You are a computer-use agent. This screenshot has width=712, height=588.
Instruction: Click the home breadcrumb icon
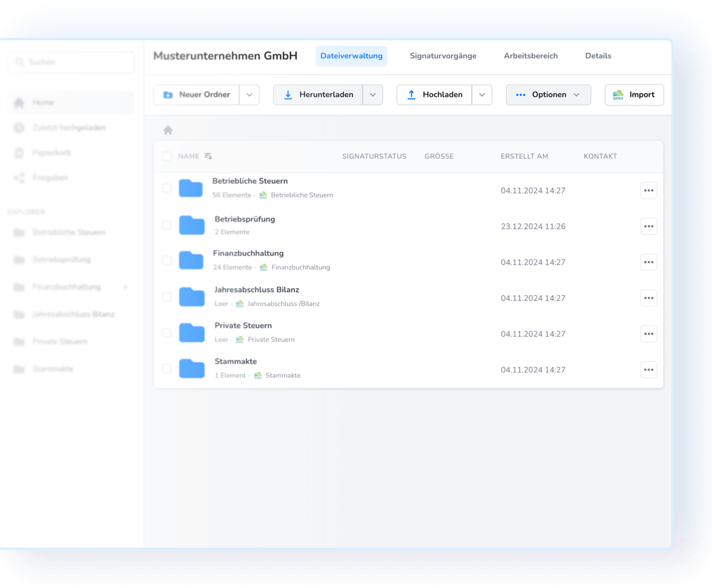(168, 130)
